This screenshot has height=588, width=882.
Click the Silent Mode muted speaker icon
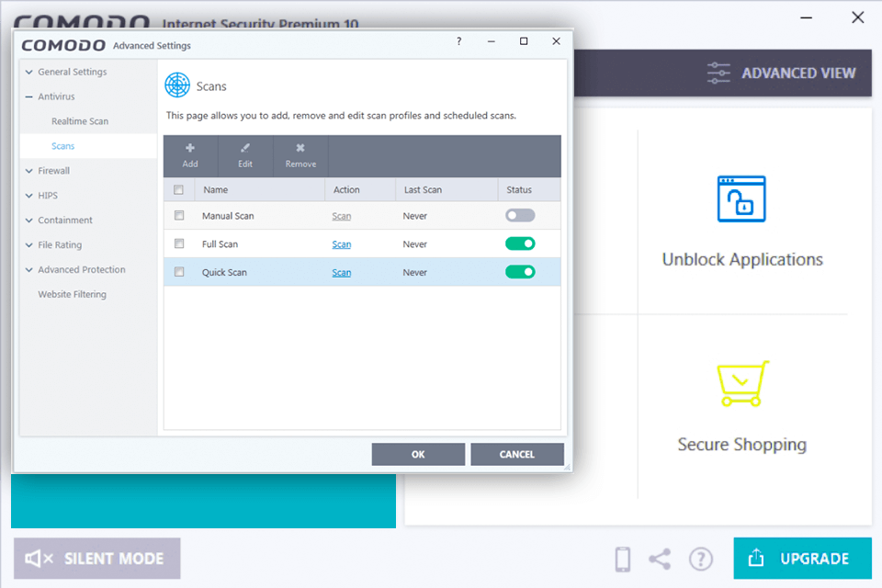click(39, 559)
